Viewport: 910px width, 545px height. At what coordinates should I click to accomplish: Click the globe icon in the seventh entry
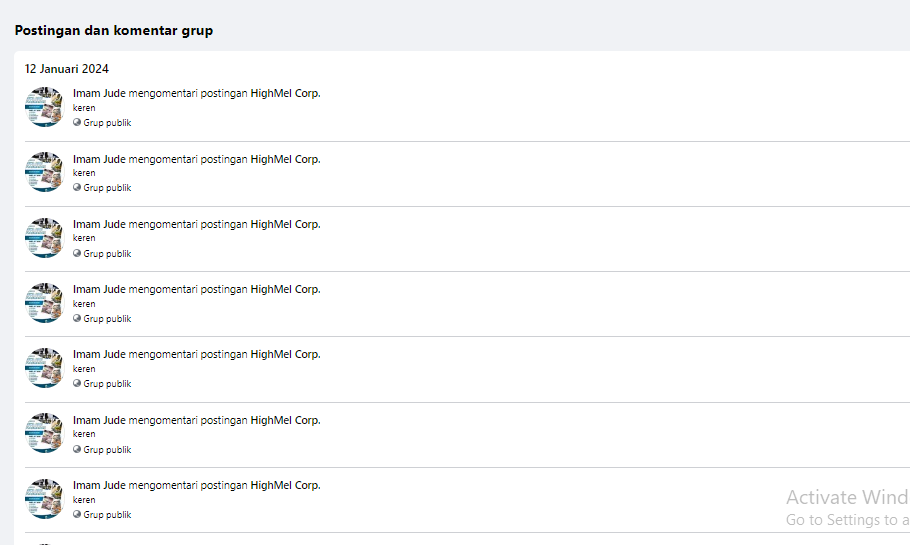click(x=77, y=515)
